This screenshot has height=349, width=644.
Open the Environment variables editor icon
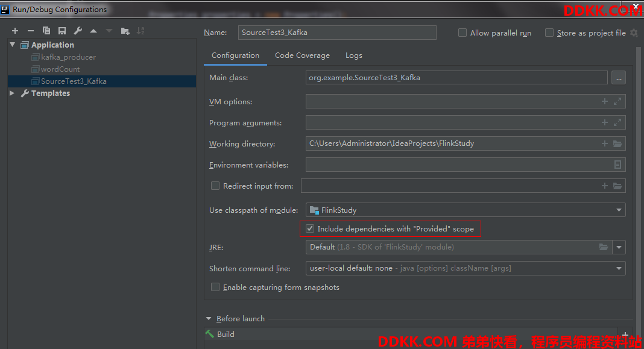617,165
